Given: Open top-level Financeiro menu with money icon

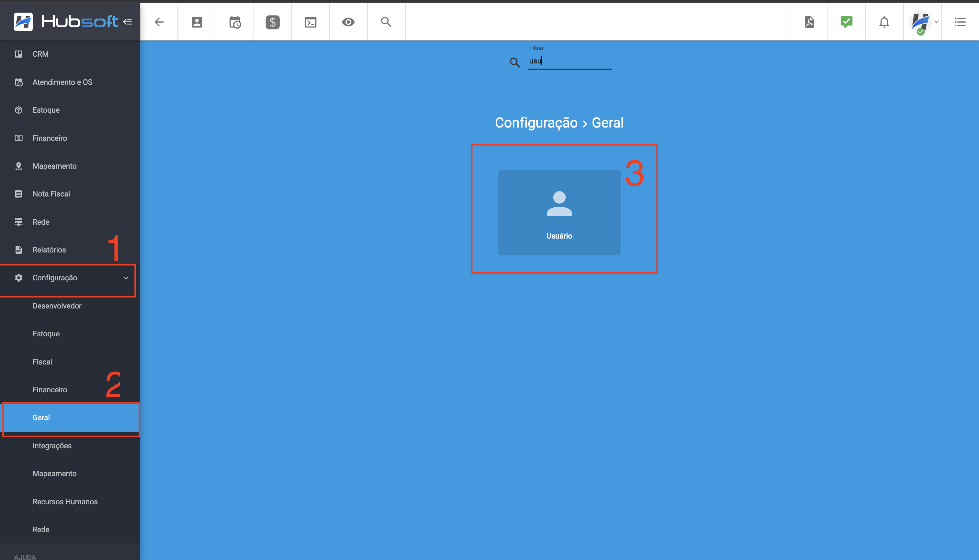Looking at the screenshot, I should click(70, 138).
